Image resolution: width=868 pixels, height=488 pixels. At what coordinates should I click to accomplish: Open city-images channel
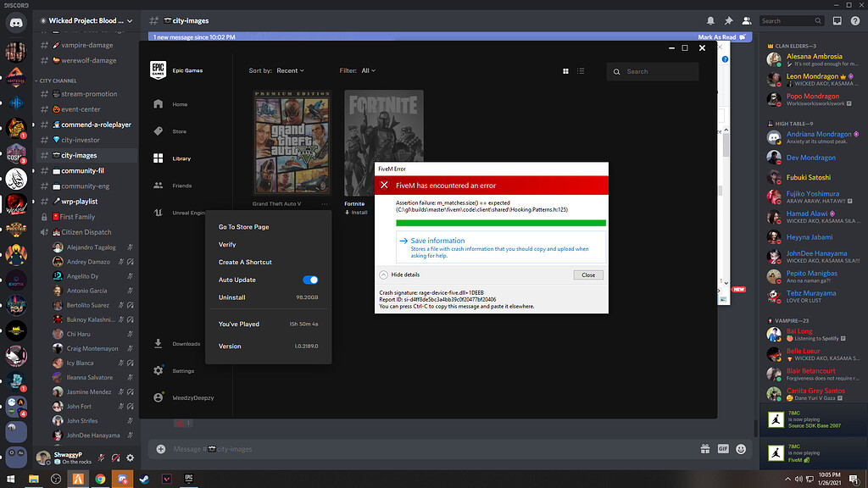86,156
